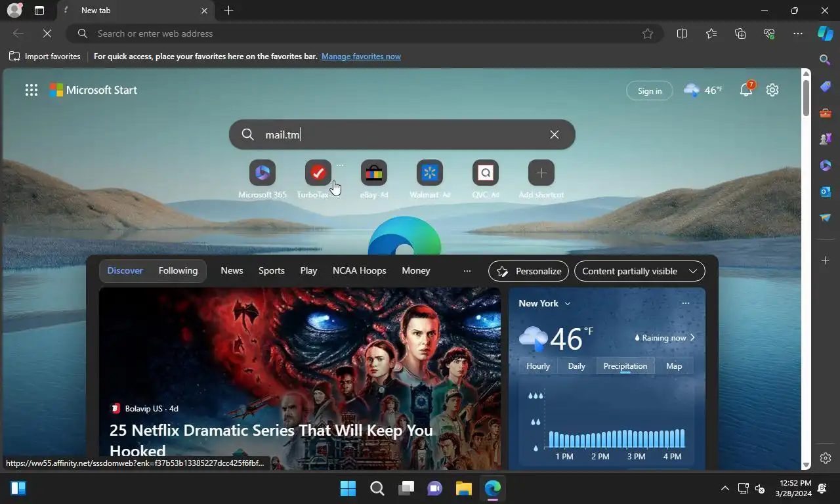The height and width of the screenshot is (504, 840).
Task: Select the Discover feed tab
Action: pyautogui.click(x=125, y=270)
